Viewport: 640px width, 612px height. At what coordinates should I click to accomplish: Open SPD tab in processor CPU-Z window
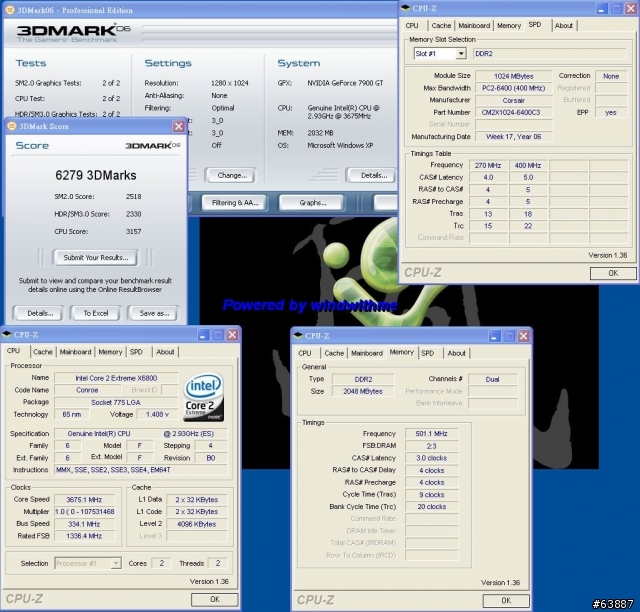[136, 352]
